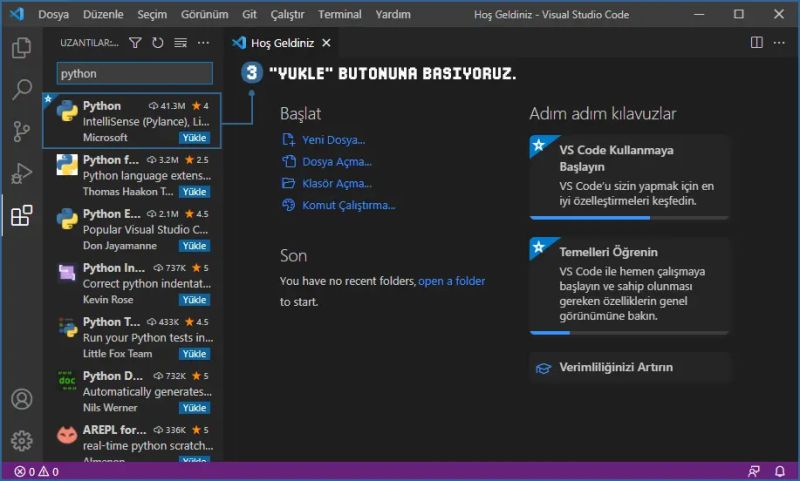This screenshot has height=481, width=800.
Task: Open the Source Control view
Action: pos(21,131)
